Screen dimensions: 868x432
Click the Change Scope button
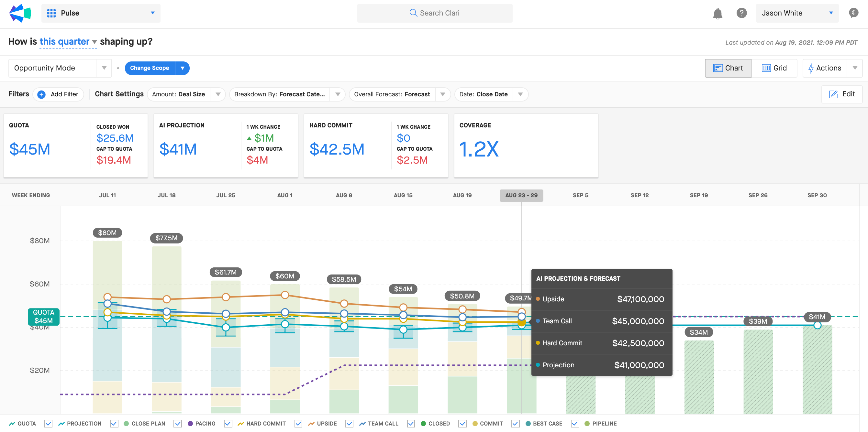point(150,68)
